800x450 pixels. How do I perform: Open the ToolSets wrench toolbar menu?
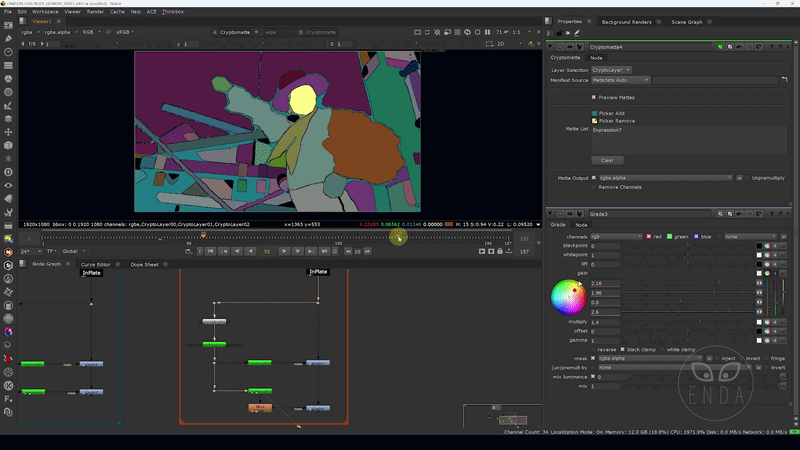coord(8,212)
